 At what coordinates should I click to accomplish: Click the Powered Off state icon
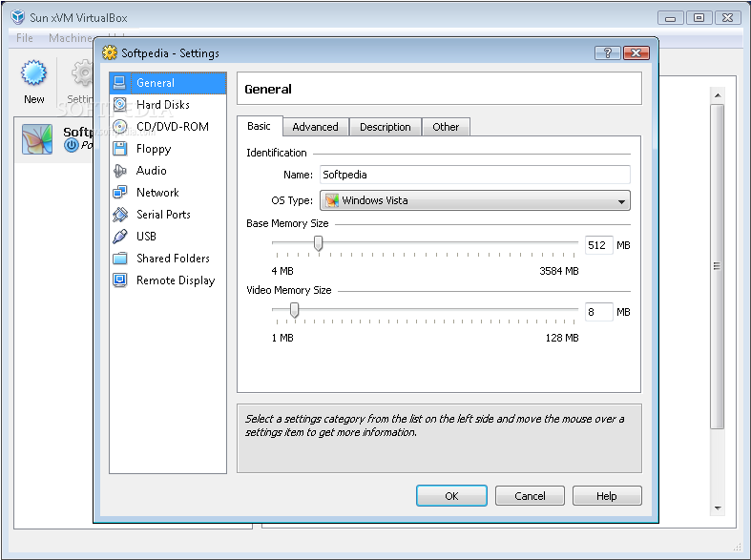[x=71, y=145]
